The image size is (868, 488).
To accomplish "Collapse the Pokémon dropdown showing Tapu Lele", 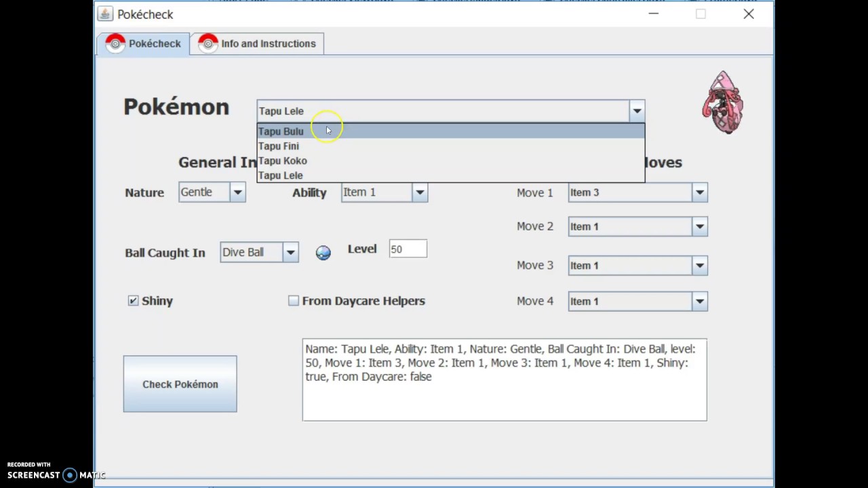I will tap(636, 111).
